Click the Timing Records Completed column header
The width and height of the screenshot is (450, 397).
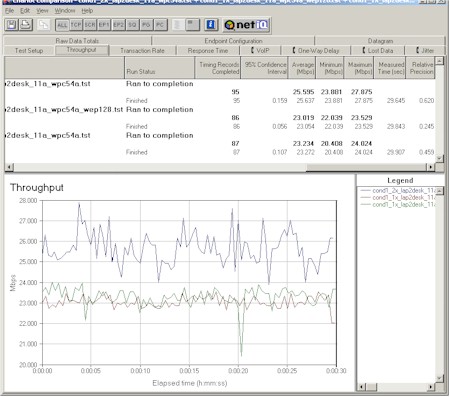[218, 68]
